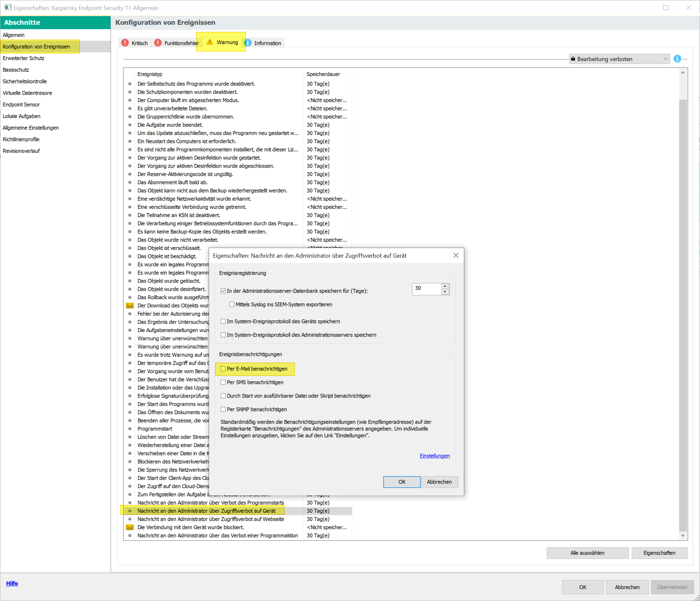Viewport: 700px width, 601px height.
Task: Click the envelope icon next to Download des Objekts
Action: [130, 305]
